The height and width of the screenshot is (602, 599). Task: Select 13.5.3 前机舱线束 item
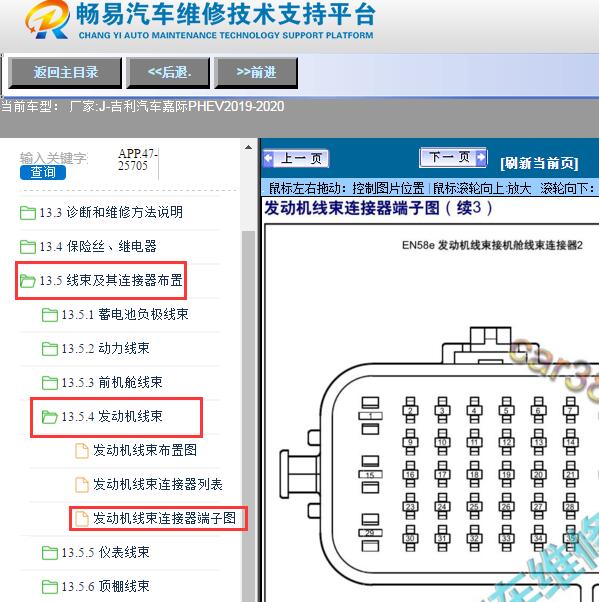coord(112,382)
